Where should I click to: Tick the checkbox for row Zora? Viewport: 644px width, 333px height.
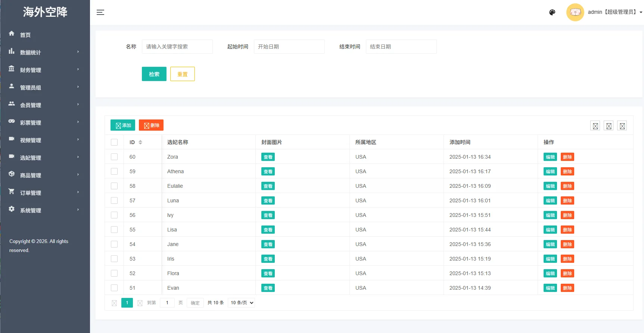tap(114, 157)
